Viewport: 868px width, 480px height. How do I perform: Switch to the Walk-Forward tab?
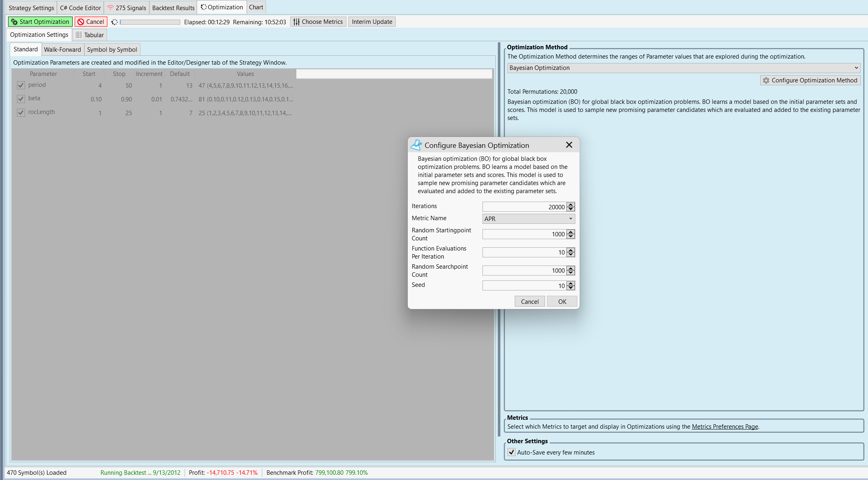62,50
